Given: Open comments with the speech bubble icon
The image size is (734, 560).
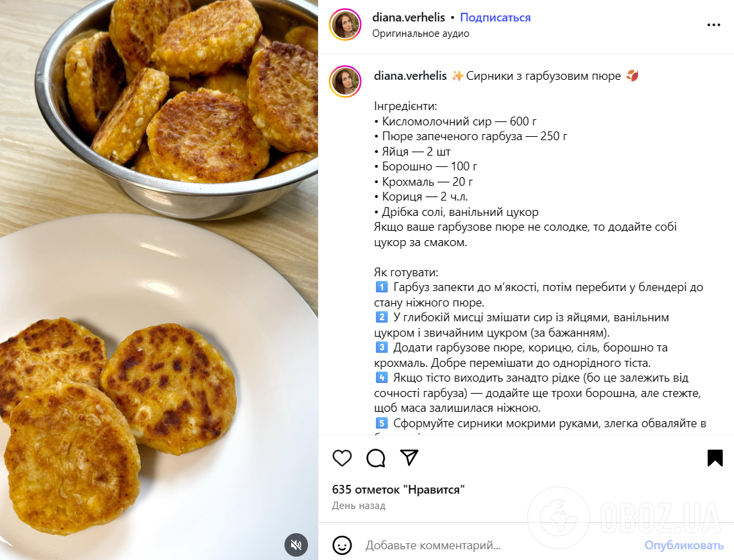Looking at the screenshot, I should click(x=376, y=458).
